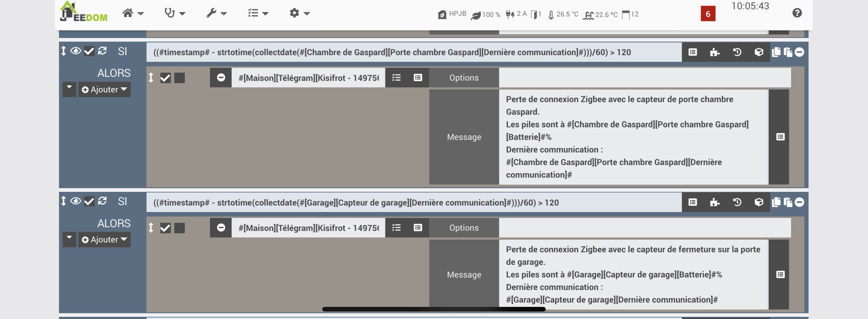Click the Jeedom logo
The height and width of the screenshot is (319, 868).
(x=84, y=12)
